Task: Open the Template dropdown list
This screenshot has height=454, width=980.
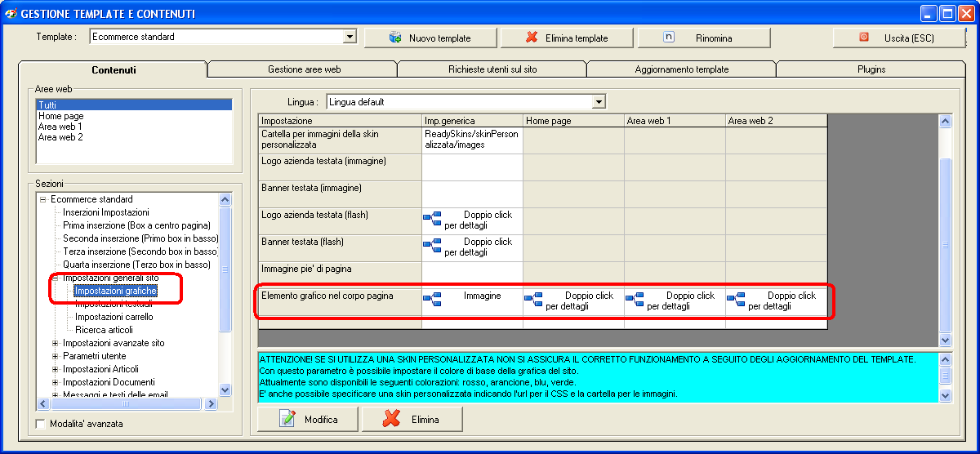Action: click(x=350, y=37)
